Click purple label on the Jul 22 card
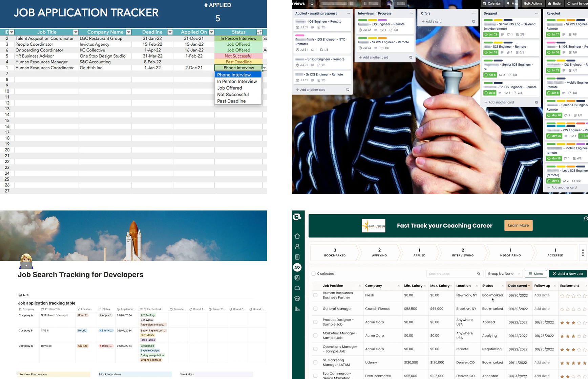588x379 pixels. pyautogui.click(x=382, y=20)
